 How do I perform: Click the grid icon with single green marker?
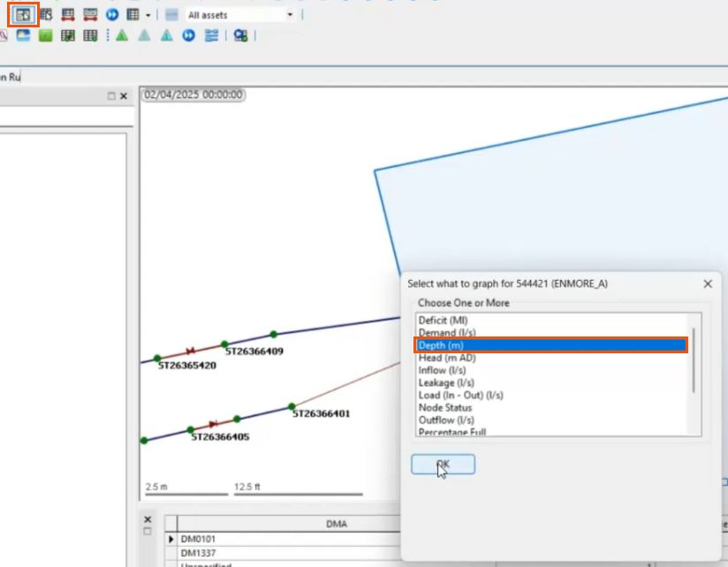coord(90,35)
